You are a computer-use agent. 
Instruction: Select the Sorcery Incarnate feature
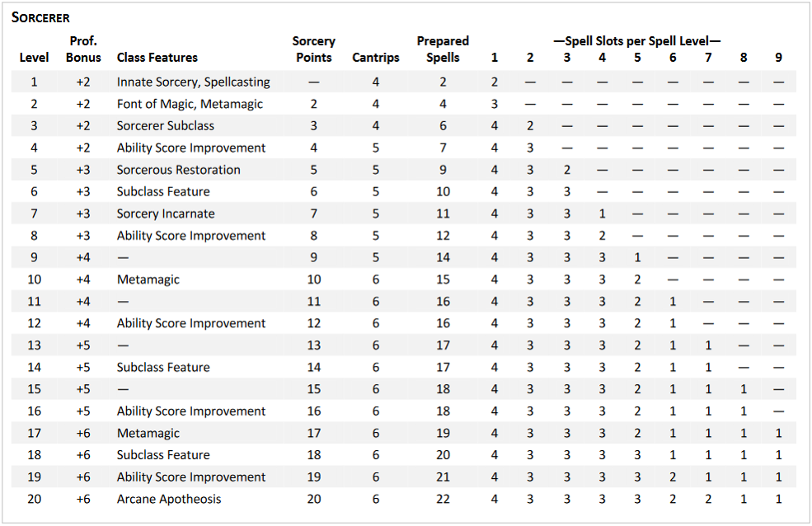pyautogui.click(x=166, y=214)
